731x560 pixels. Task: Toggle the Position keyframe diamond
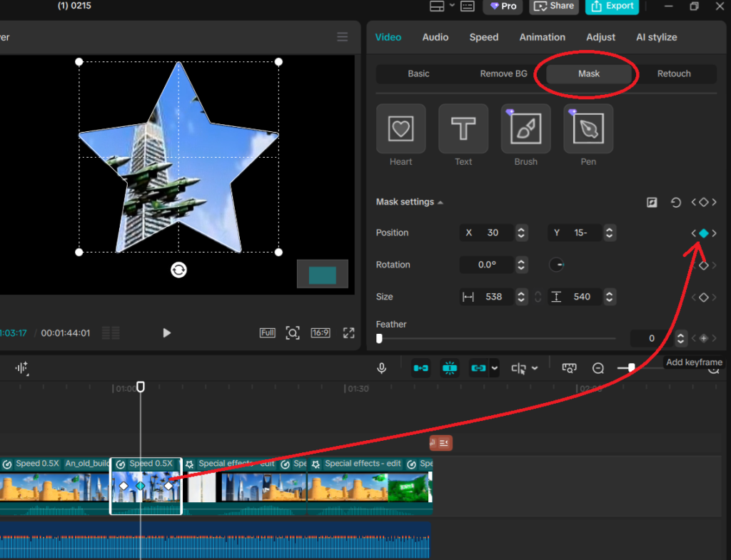(703, 233)
